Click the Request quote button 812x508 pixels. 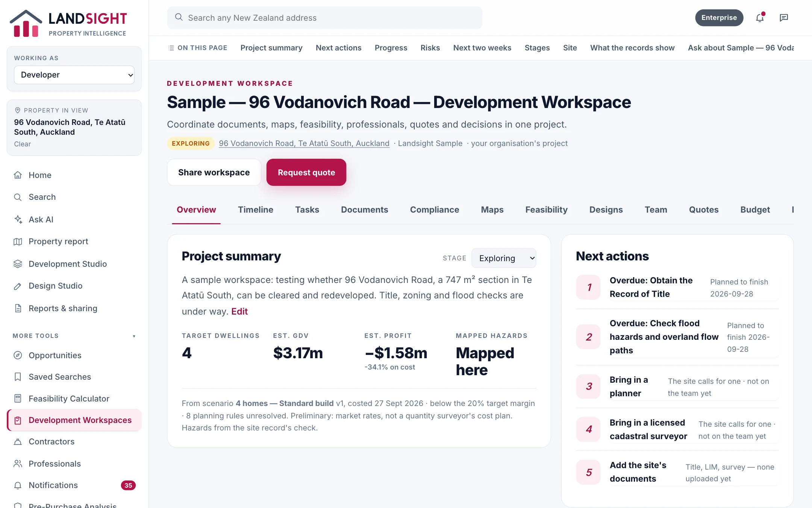click(x=306, y=172)
